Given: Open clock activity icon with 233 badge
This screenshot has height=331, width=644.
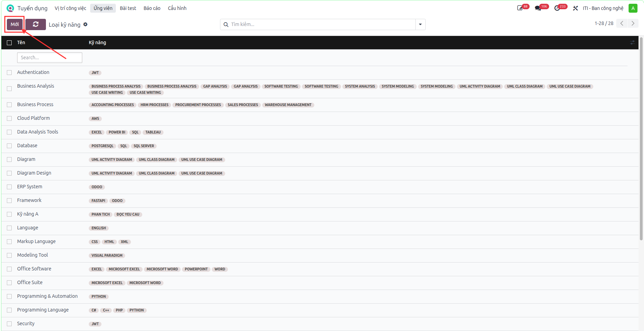Looking at the screenshot, I should [557, 8].
